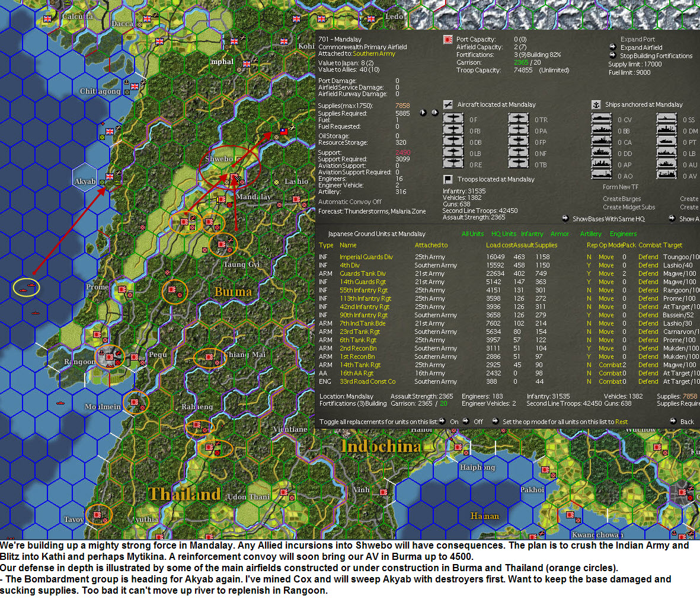This screenshot has width=700, height=602.
Task: Click the fighter (F) aircraft icon
Action: point(453,119)
